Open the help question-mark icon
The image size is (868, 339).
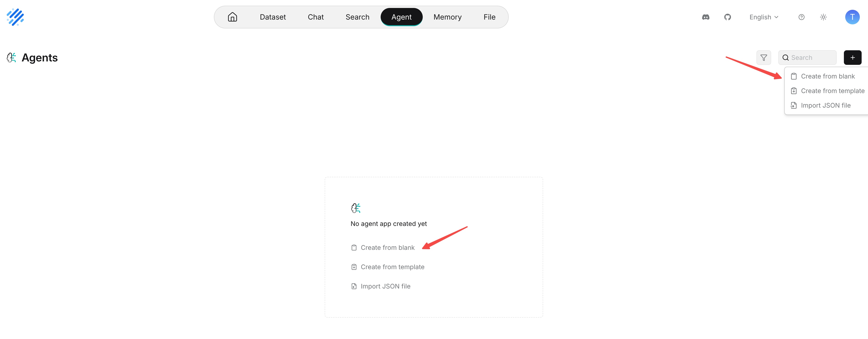pyautogui.click(x=801, y=17)
